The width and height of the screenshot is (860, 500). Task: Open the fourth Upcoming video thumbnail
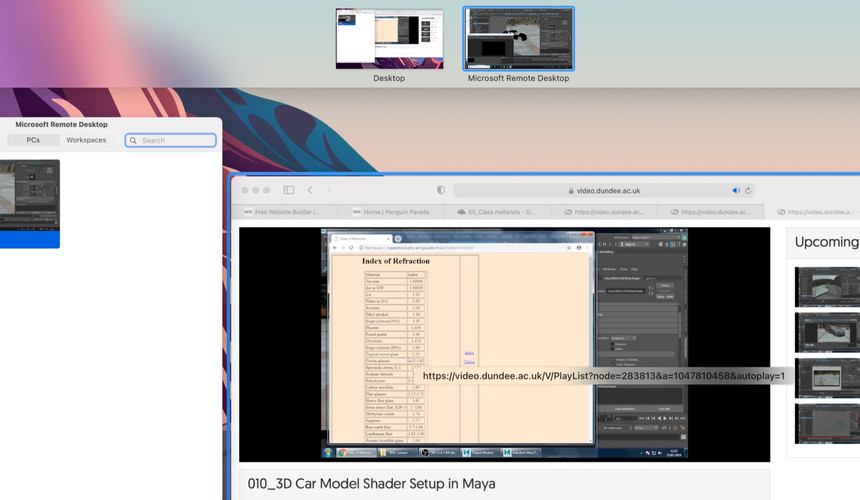827,424
